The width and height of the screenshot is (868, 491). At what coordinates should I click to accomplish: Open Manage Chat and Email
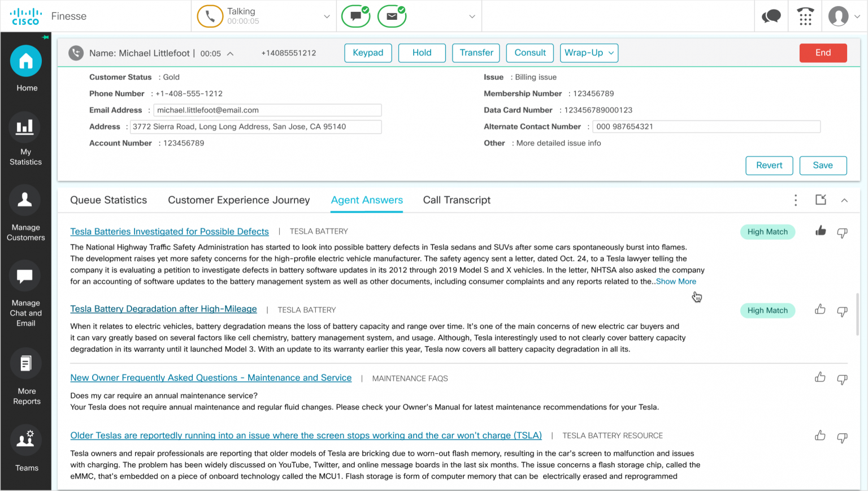(x=25, y=276)
